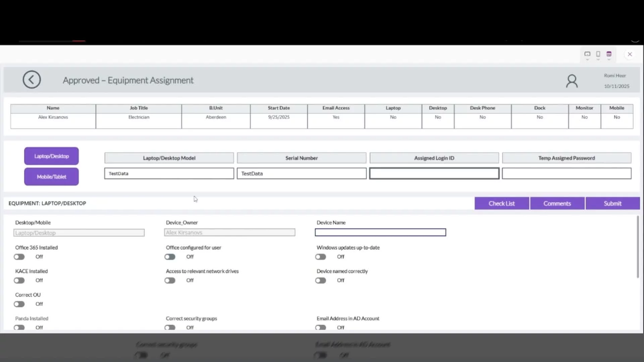Expand the tablet device preview chevron
This screenshot has height=362, width=644.
(x=587, y=60)
